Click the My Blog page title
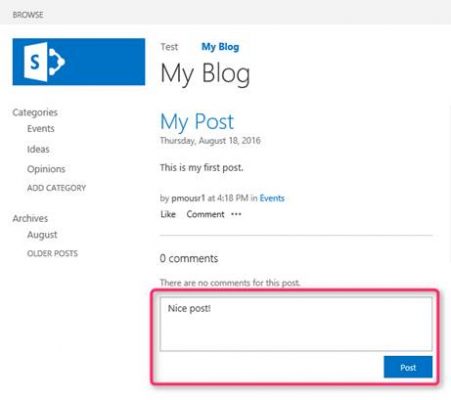 point(205,73)
